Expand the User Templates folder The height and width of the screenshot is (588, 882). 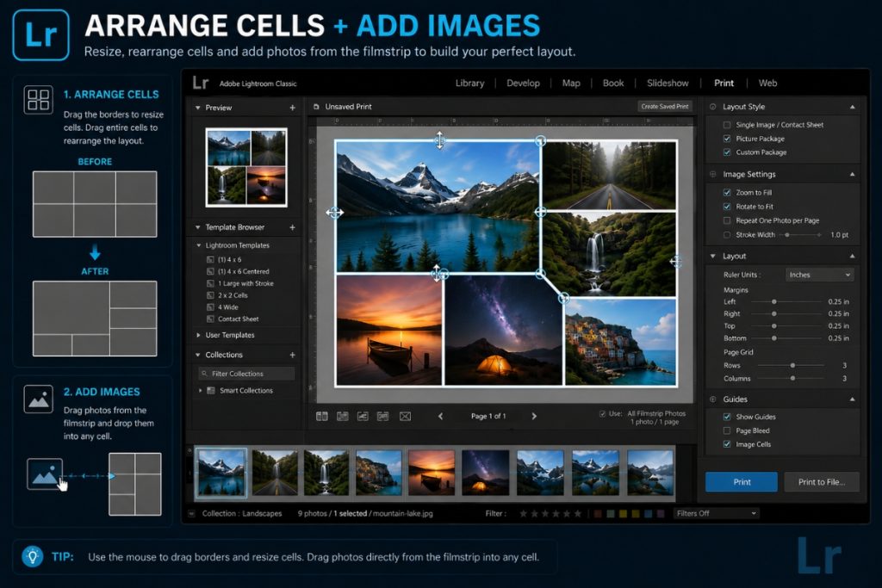point(199,335)
